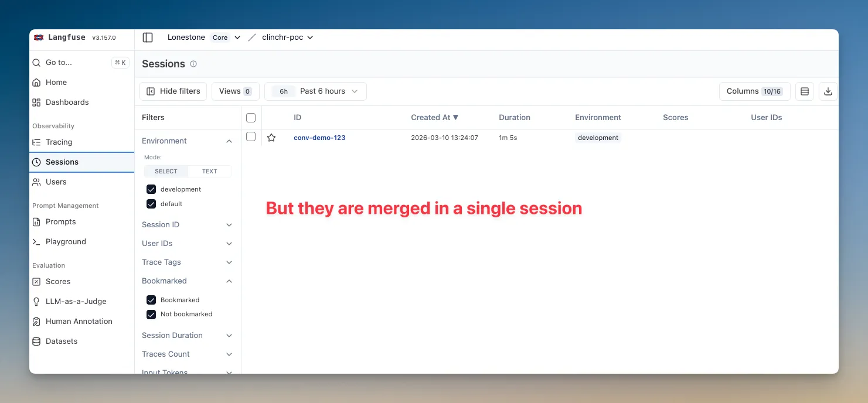
Task: Star the conv-demo-123 session
Action: [x=271, y=138]
